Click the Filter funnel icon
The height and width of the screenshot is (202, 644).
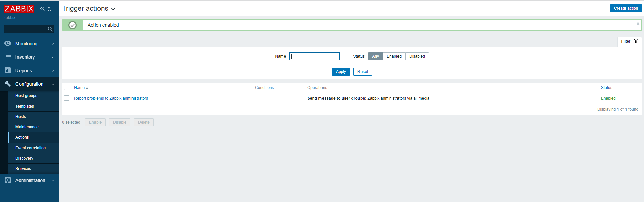(x=636, y=41)
